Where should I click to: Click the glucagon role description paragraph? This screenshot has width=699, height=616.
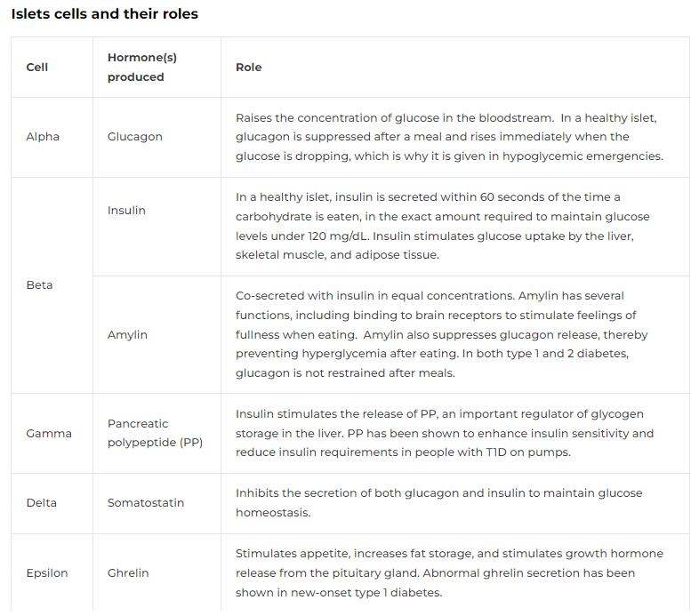pos(449,137)
